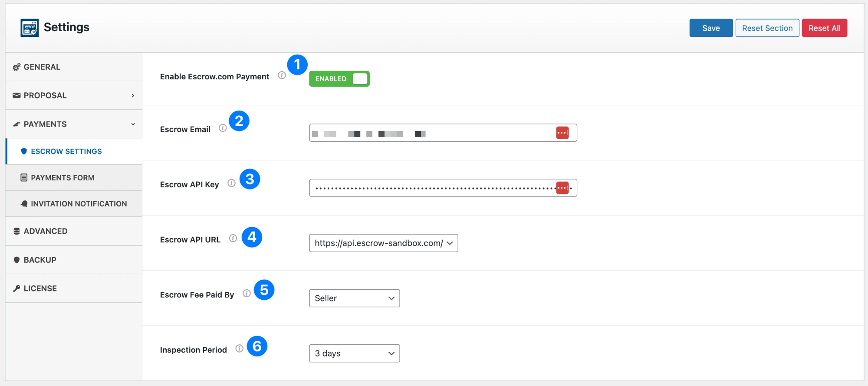Collapse the Payments submenu chevron

133,124
